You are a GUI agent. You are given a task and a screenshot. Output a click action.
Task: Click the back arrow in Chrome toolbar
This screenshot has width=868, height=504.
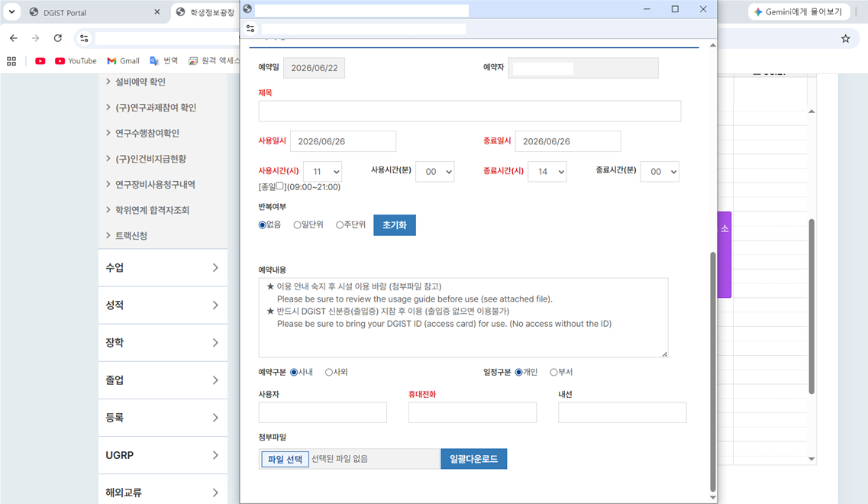pos(13,38)
